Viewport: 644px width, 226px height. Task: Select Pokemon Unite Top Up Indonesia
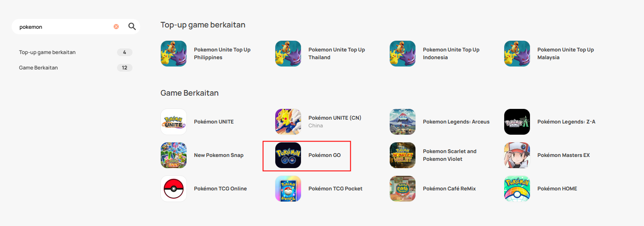(451, 54)
